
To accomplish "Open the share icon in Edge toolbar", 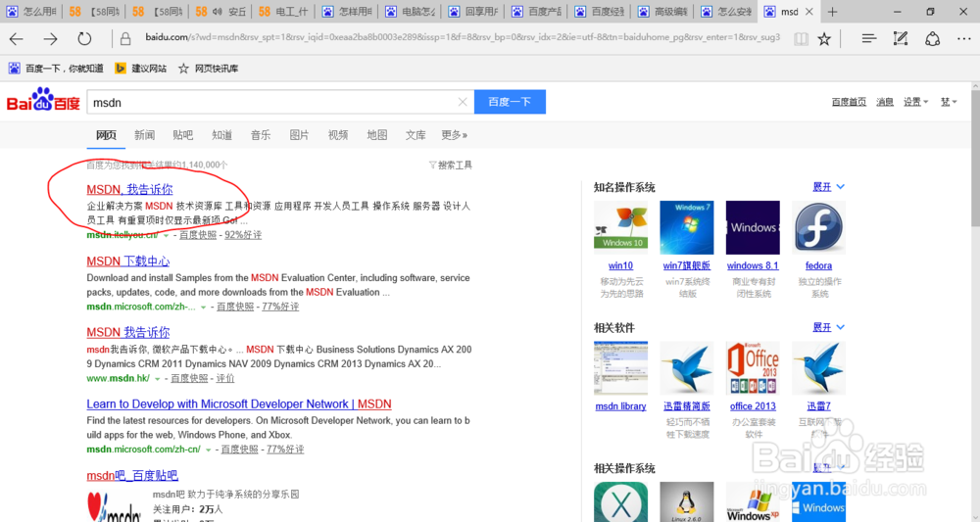I will coord(933,39).
